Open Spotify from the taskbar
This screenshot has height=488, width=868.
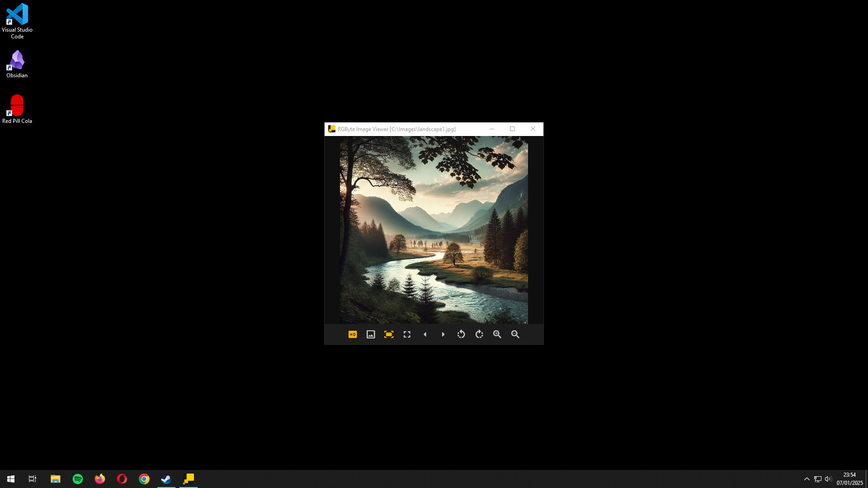[77, 479]
